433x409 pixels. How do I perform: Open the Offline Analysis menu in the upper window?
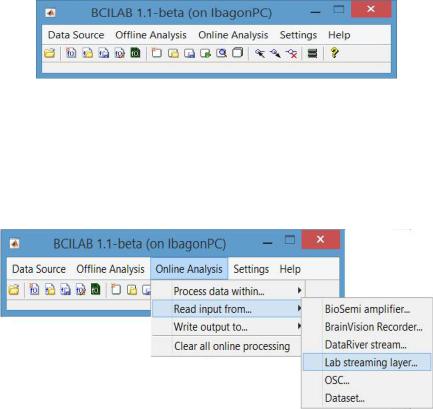coord(151,35)
